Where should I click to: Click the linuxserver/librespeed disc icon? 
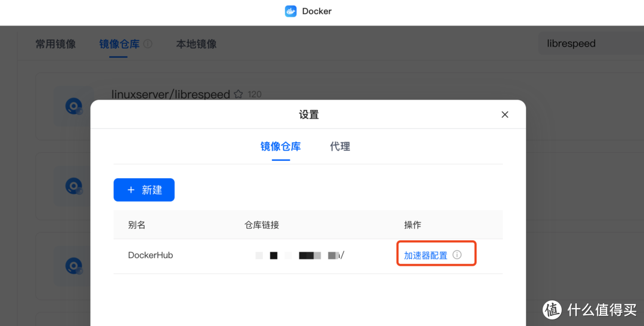pos(74,106)
